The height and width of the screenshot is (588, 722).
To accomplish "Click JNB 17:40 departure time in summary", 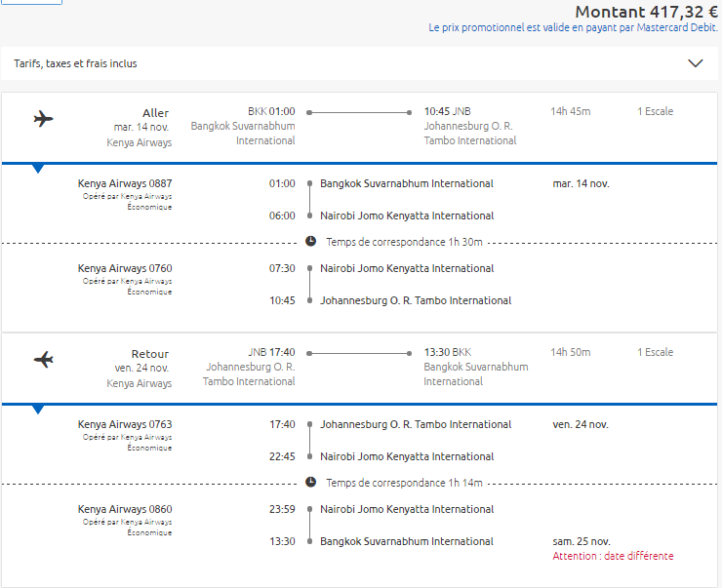I will 271,352.
